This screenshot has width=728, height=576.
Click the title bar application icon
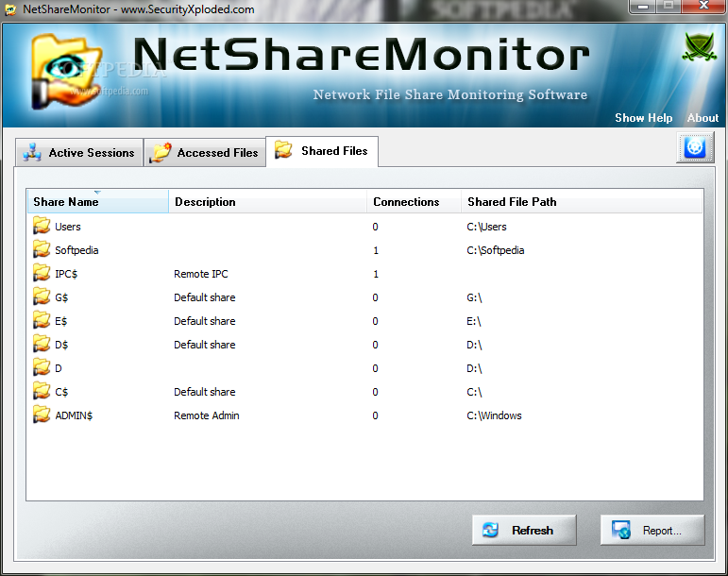tap(10, 9)
